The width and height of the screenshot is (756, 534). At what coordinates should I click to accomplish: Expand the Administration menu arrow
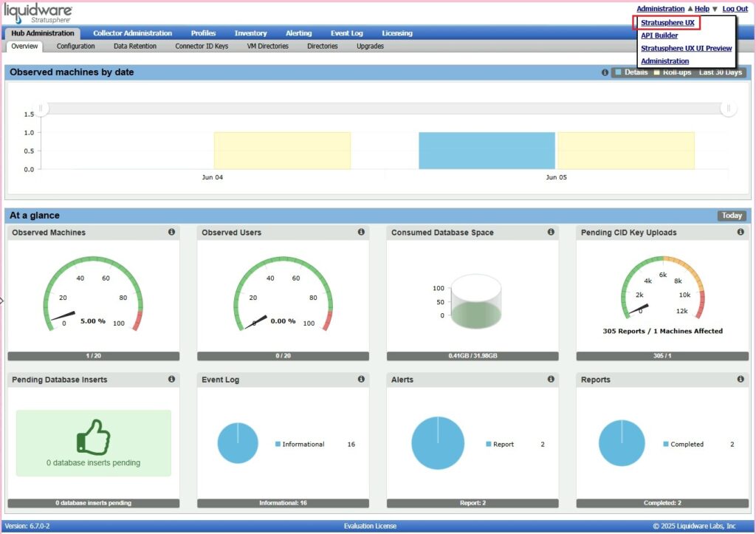690,9
